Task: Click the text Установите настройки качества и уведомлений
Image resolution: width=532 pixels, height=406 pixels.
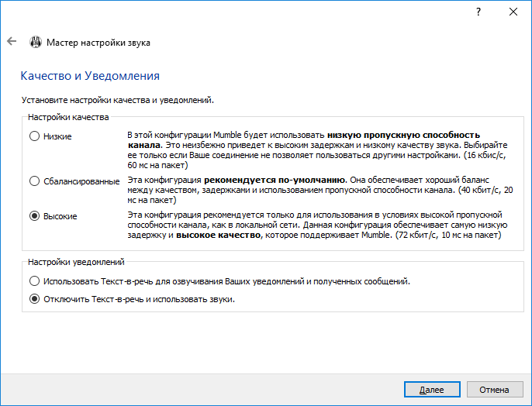Action: (x=117, y=100)
